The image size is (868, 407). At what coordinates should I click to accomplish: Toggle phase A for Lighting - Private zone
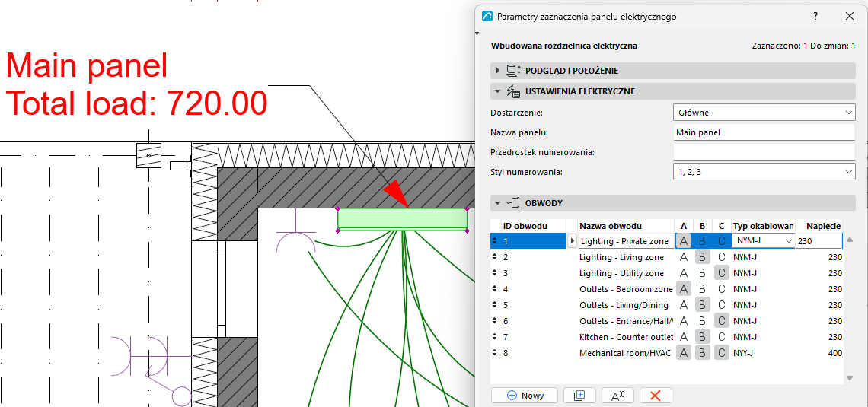[x=684, y=241]
